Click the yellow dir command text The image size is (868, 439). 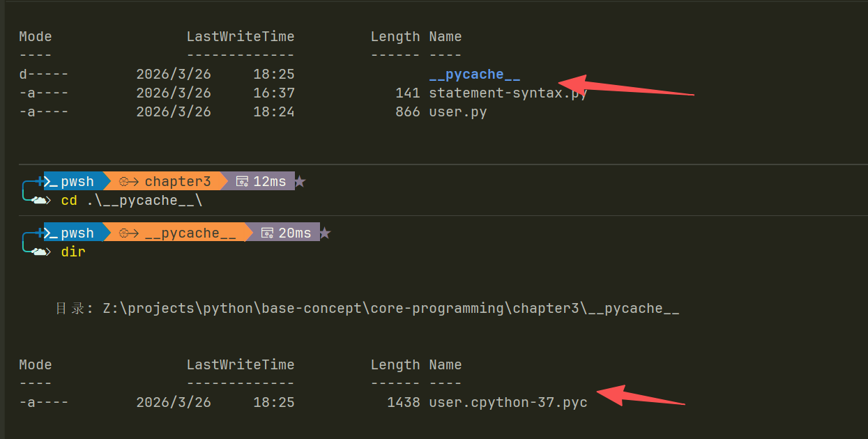tap(73, 252)
